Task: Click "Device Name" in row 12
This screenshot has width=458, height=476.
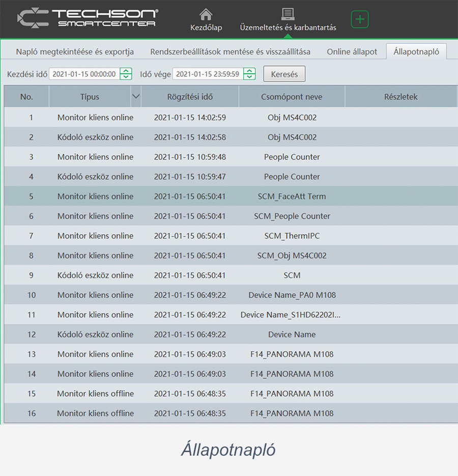Action: 292,334
